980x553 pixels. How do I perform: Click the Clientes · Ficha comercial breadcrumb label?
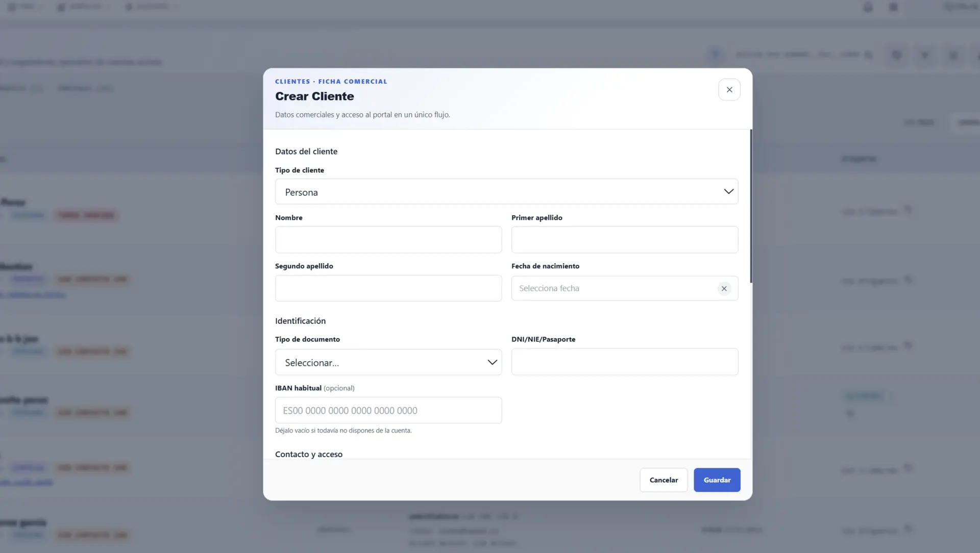[331, 82]
